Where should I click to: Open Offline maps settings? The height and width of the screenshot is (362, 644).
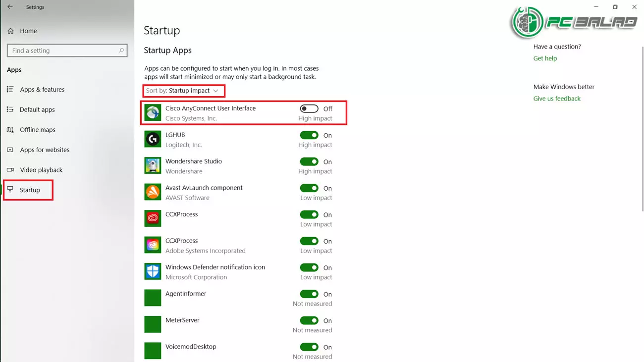click(x=38, y=130)
